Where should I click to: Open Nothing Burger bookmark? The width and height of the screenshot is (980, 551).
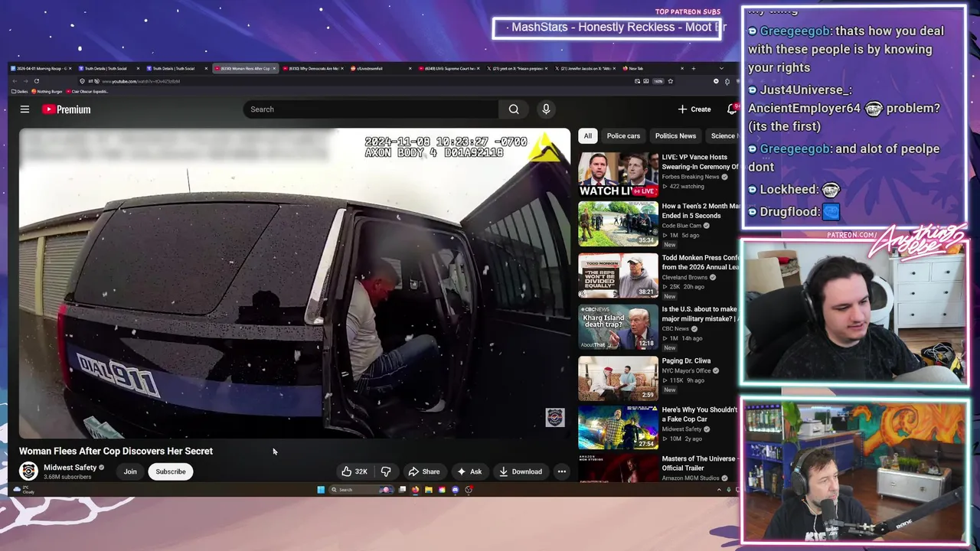tap(47, 92)
